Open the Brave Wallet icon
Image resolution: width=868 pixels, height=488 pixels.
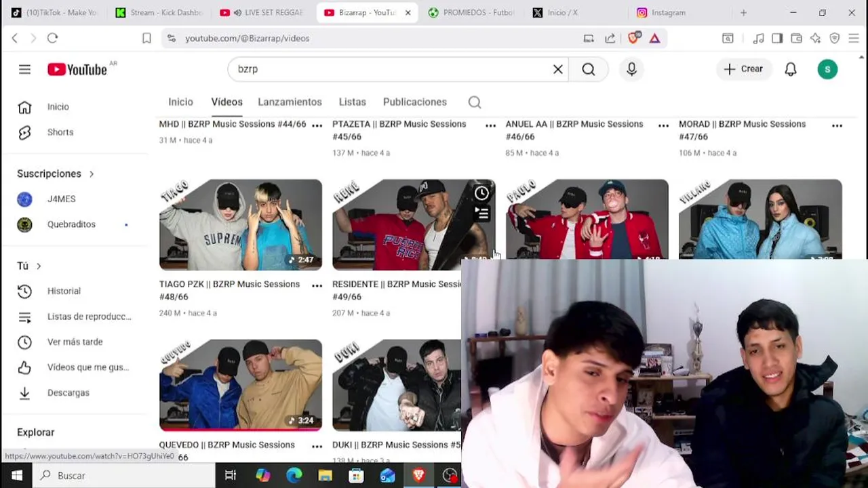pyautogui.click(x=796, y=39)
